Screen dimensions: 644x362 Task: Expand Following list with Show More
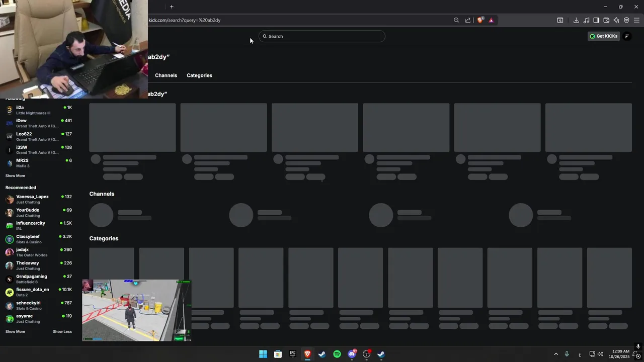coord(15,176)
